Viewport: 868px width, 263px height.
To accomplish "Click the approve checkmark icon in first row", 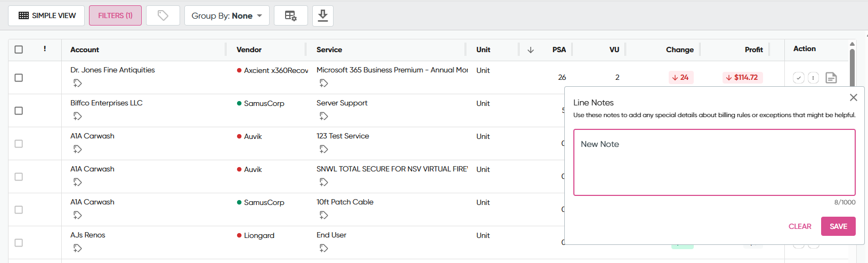I will click(x=798, y=78).
